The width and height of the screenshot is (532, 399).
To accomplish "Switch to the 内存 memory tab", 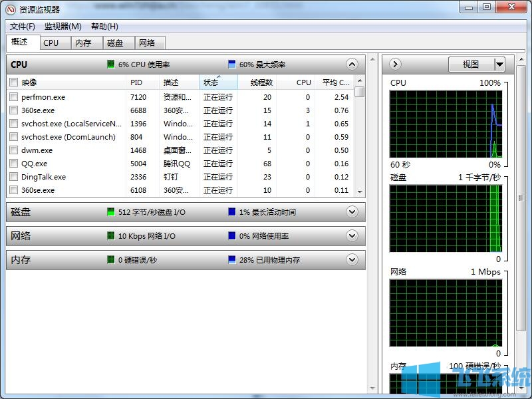I will [x=84, y=43].
